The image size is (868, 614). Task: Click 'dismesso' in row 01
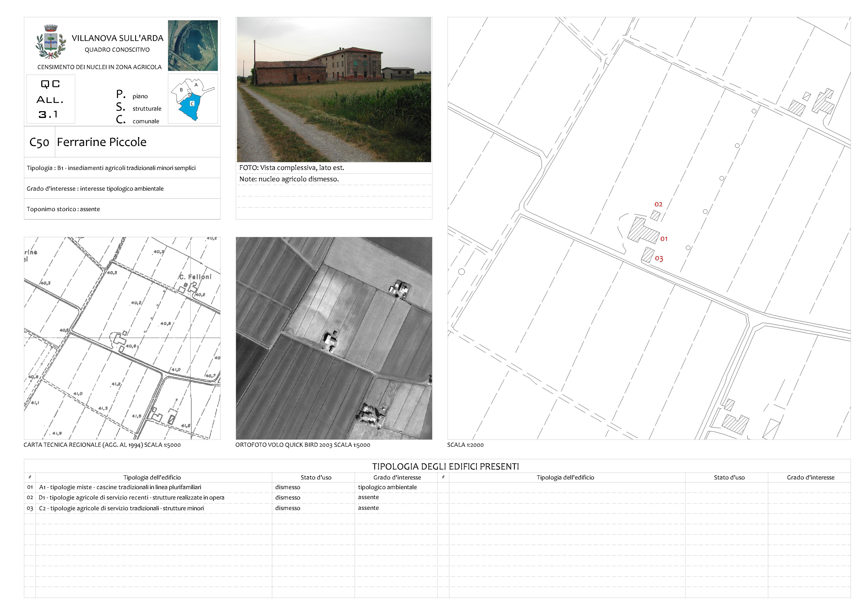[288, 487]
